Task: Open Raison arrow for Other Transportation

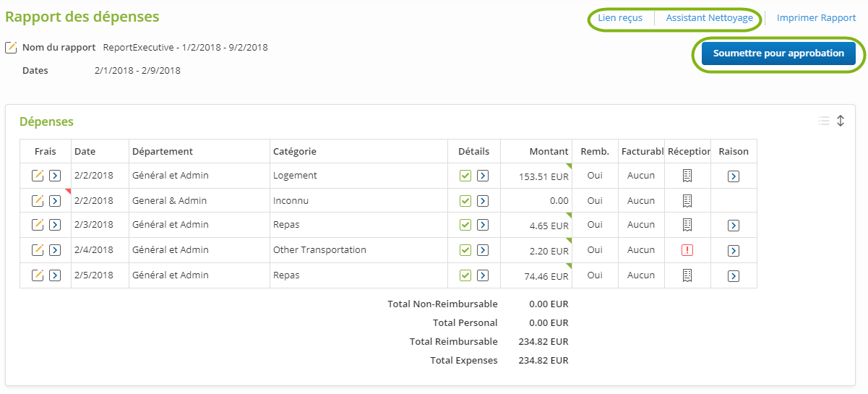Action: (x=734, y=251)
